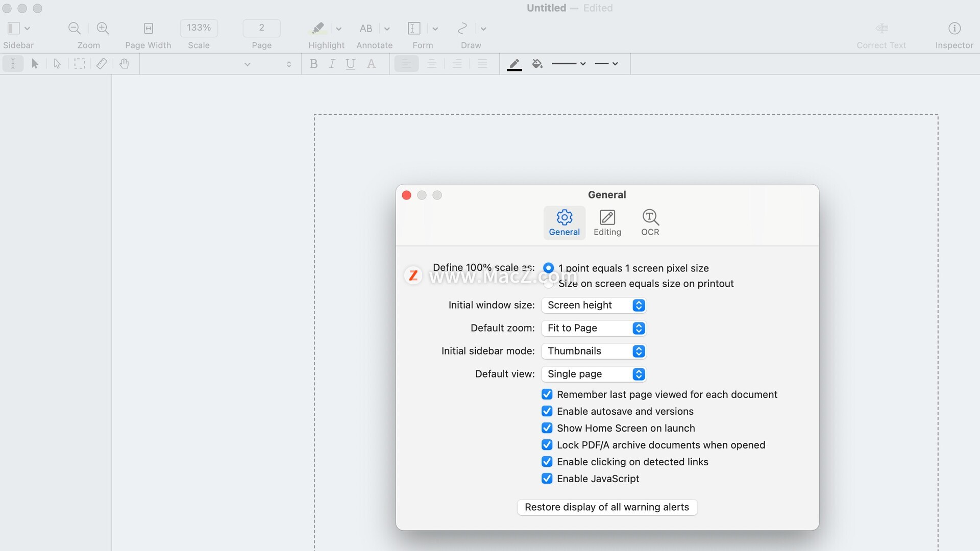Image resolution: width=980 pixels, height=551 pixels.
Task: Justify text alignment
Action: 482,64
